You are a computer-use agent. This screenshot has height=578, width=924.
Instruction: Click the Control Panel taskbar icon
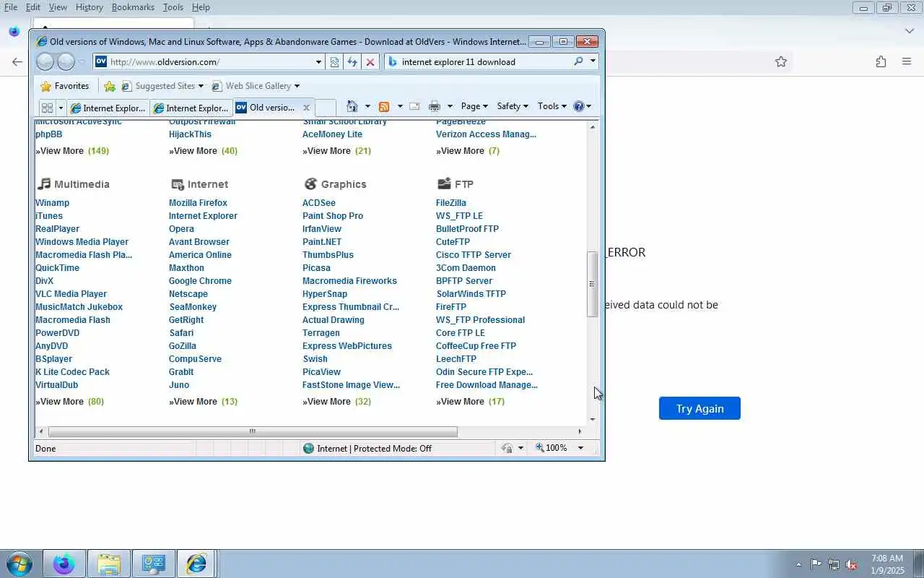tap(153, 564)
